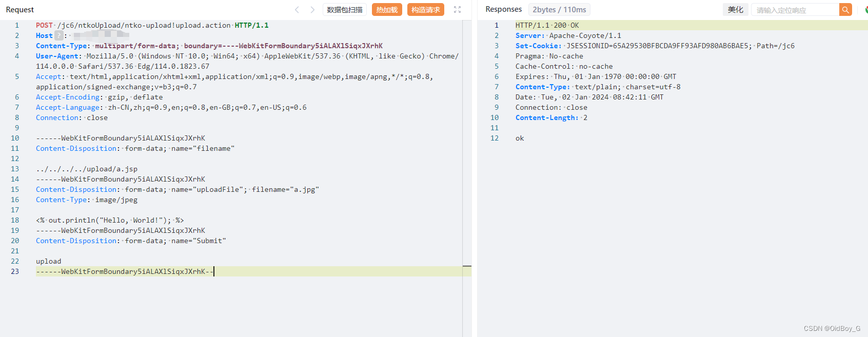The width and height of the screenshot is (868, 337).
Task: Click the orange search icon in Responses
Action: (x=845, y=10)
